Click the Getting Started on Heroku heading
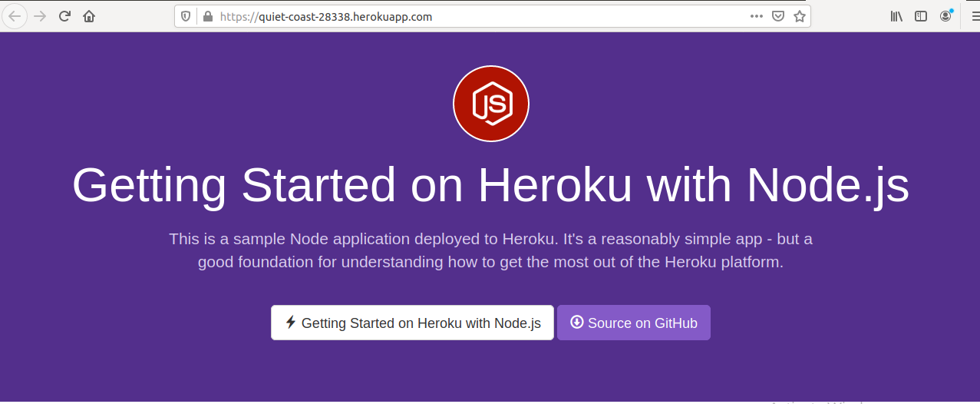The width and height of the screenshot is (980, 404). pyautogui.click(x=490, y=185)
